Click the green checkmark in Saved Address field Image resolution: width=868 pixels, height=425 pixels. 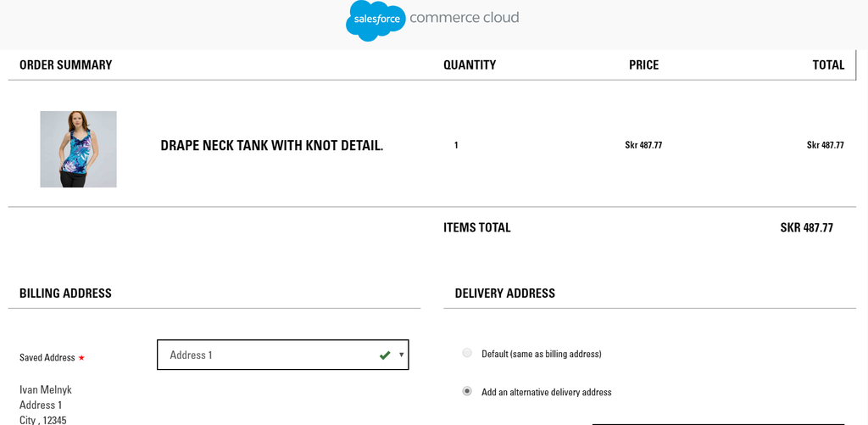click(x=385, y=355)
